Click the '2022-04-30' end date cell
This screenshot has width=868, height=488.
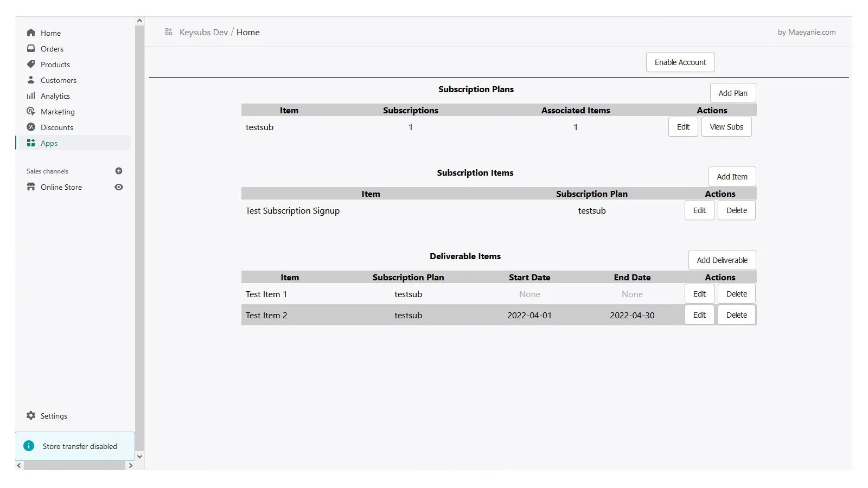pyautogui.click(x=632, y=316)
